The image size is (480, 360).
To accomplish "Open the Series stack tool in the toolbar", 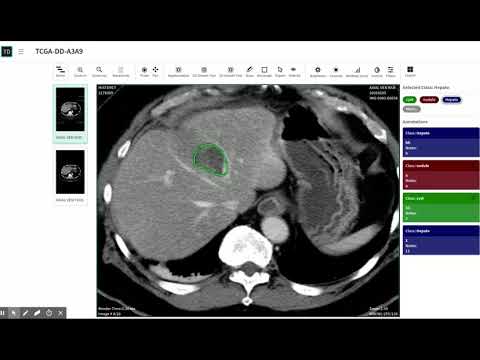I will pos(60,72).
